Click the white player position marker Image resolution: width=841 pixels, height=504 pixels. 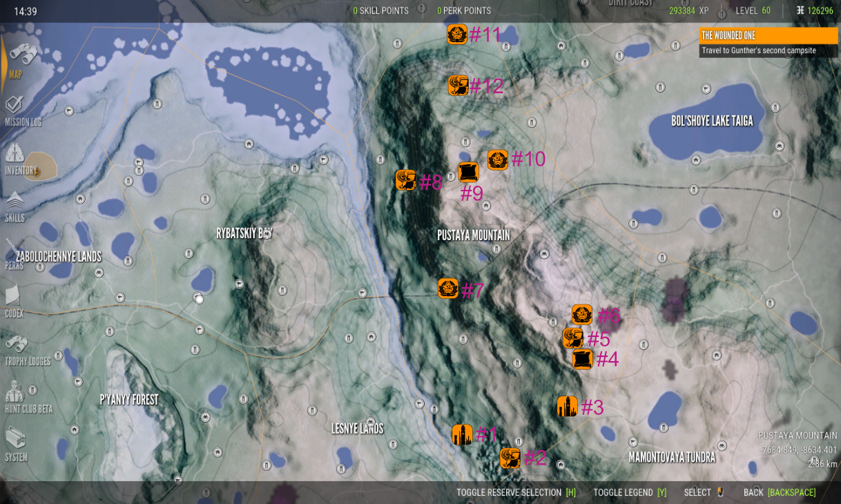(x=199, y=298)
